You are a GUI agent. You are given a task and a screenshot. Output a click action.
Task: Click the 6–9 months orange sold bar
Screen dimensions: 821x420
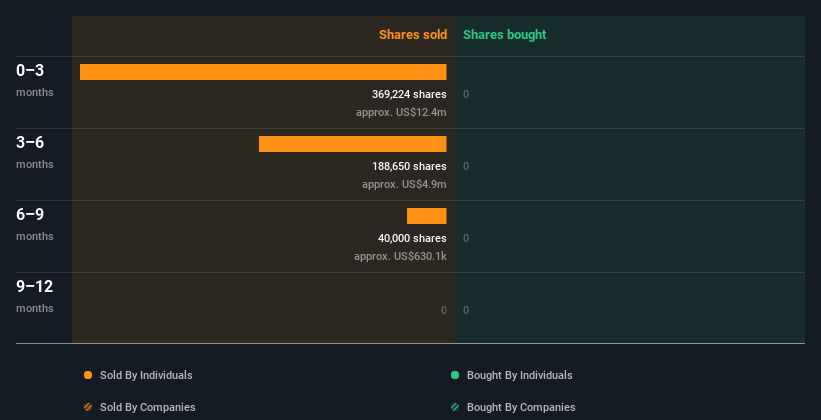click(427, 216)
